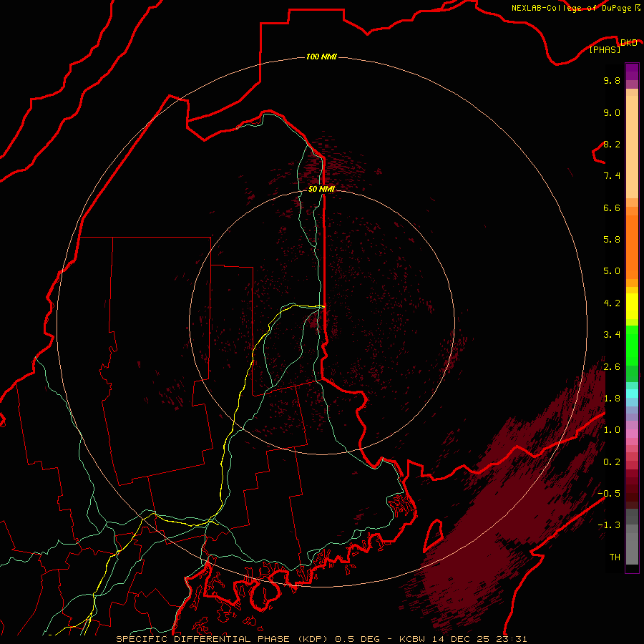Click the 50 NMI range ring label
The width and height of the screenshot is (644, 644).
coord(321,189)
